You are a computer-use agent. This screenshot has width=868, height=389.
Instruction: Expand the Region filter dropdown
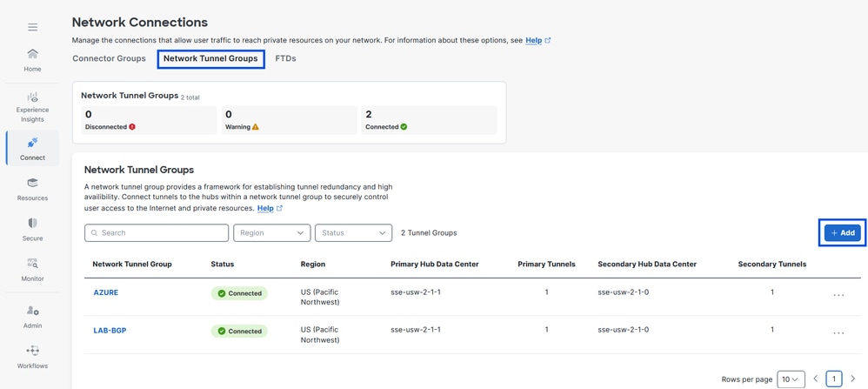271,233
